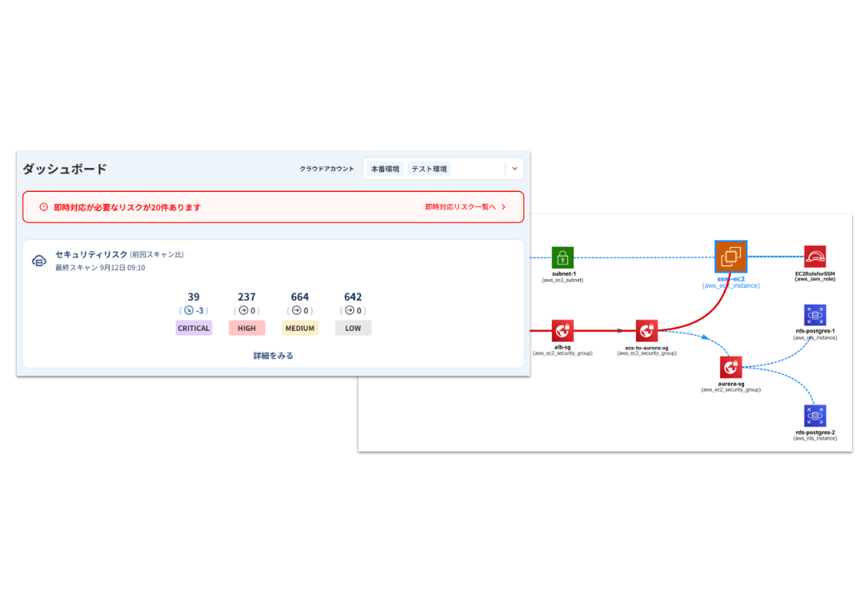Screen dimensions: 868x602
Task: Click the 最終スキャン 9月12日 09:10 timestamp
Action: point(100,268)
